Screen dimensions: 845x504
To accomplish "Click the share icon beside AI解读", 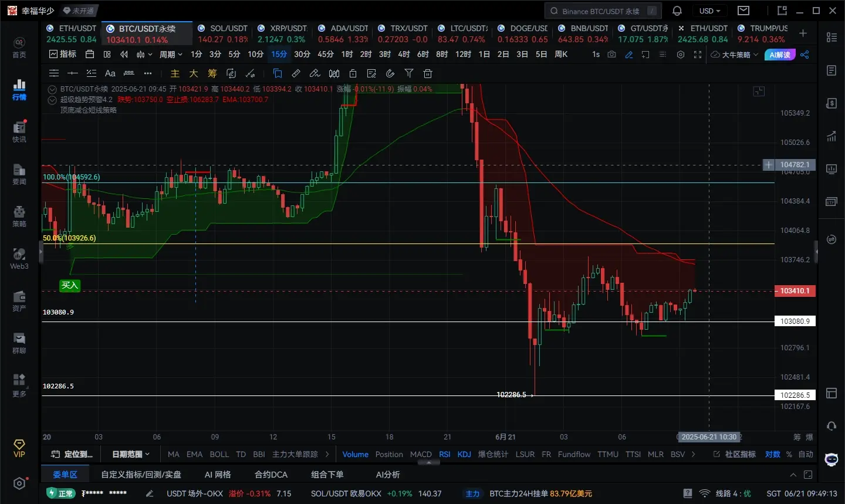I will pos(805,55).
